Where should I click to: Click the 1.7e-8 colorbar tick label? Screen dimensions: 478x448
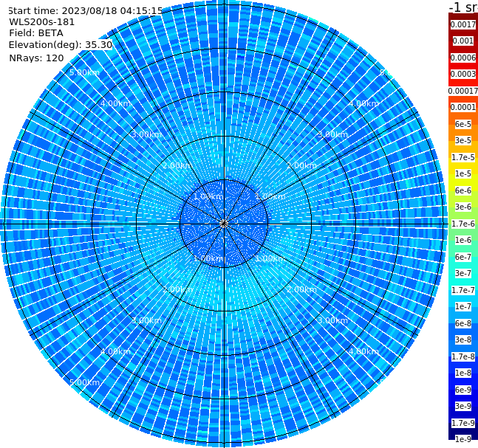tap(463, 356)
